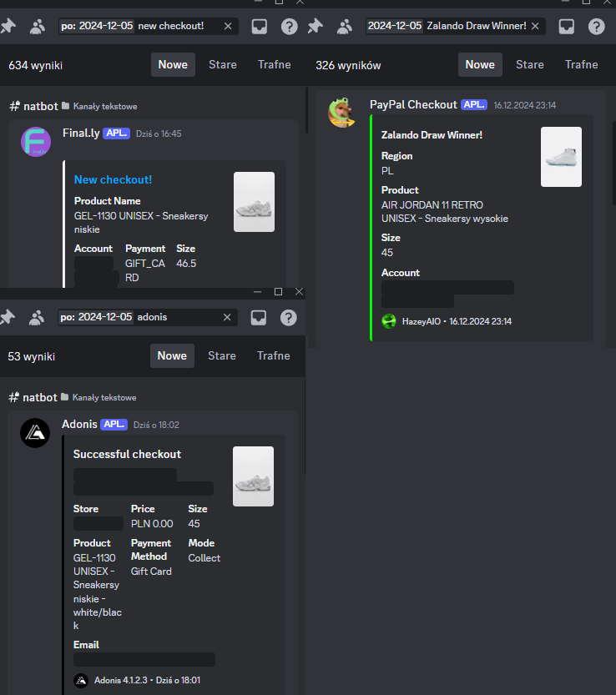Click the '634 wyniki' results count
Image resolution: width=616 pixels, height=695 pixels.
pyautogui.click(x=36, y=66)
